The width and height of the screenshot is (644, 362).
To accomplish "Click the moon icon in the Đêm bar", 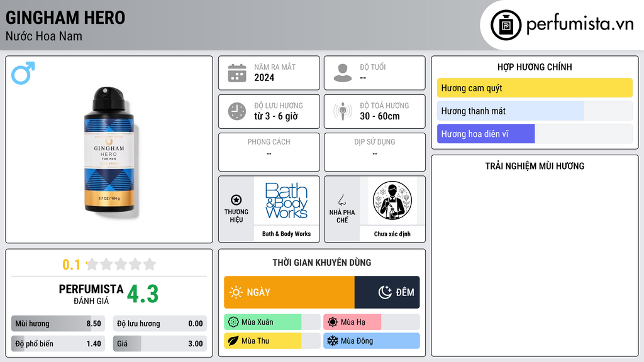I will click(385, 292).
